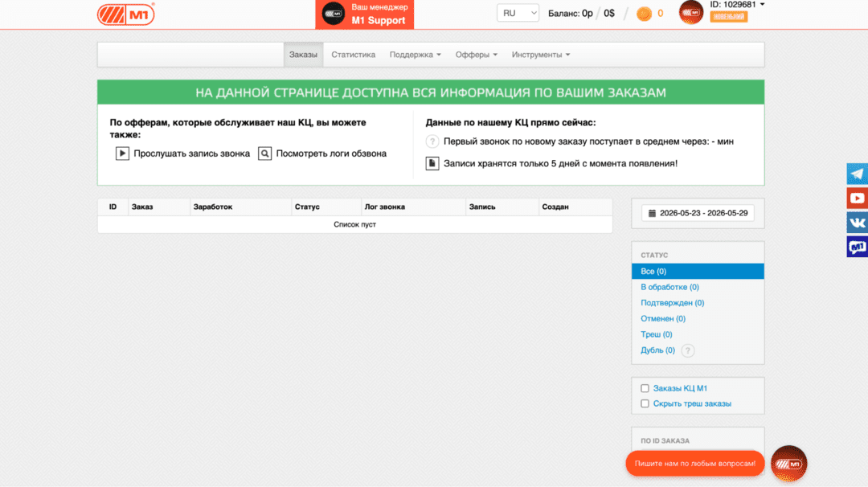Switch to the Заказы tab
Screen dimensions: 868x487
click(x=303, y=55)
